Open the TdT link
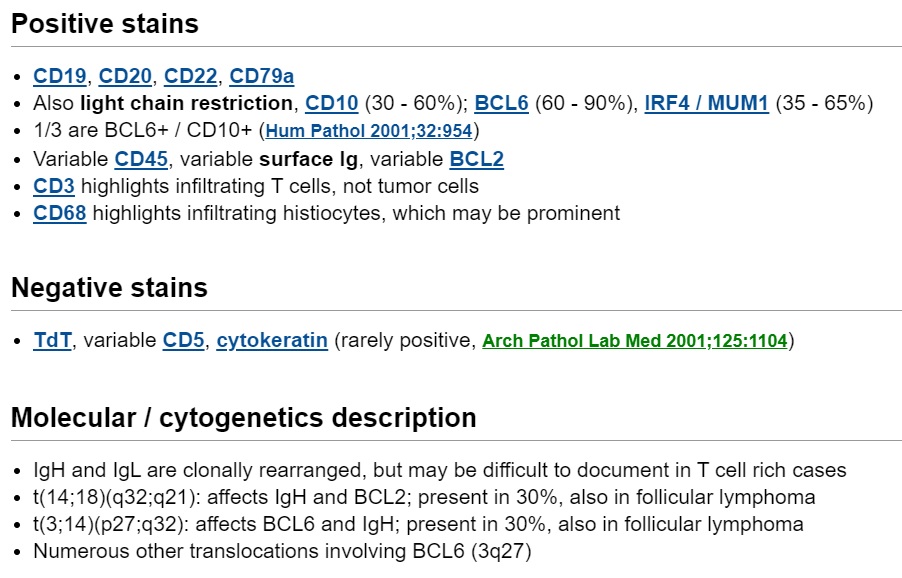The image size is (902, 578). point(52,340)
